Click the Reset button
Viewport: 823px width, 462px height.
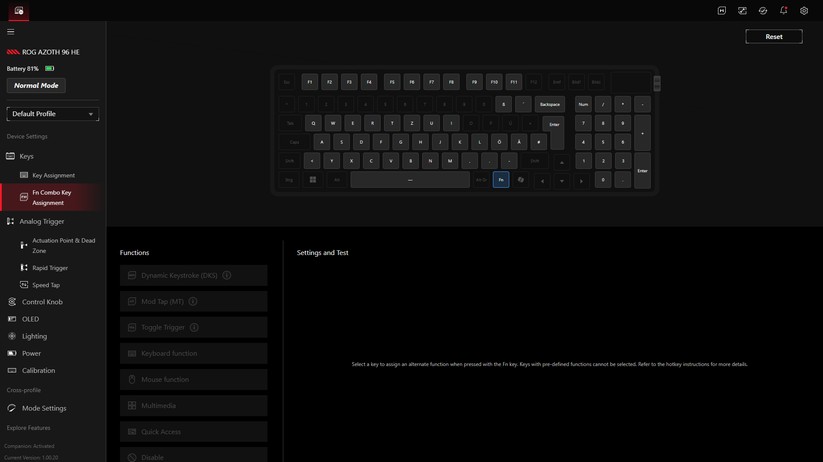773,36
